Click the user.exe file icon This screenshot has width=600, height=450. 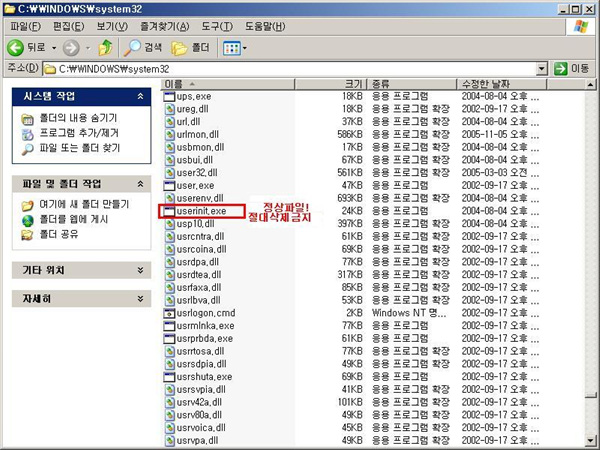coord(169,186)
